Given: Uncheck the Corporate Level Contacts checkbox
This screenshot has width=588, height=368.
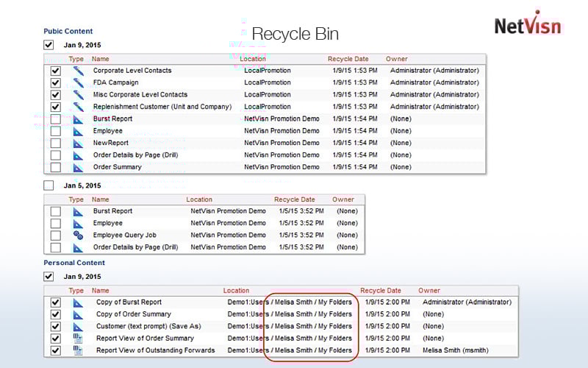Looking at the screenshot, I should click(x=56, y=71).
